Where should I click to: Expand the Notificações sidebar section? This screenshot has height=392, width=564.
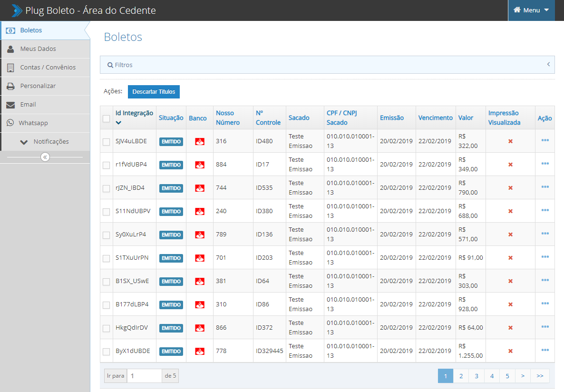click(45, 141)
